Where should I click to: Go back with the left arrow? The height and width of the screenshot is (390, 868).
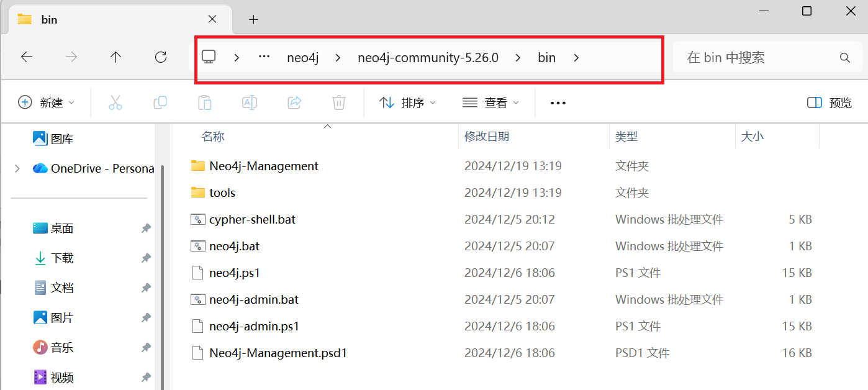pyautogui.click(x=27, y=57)
